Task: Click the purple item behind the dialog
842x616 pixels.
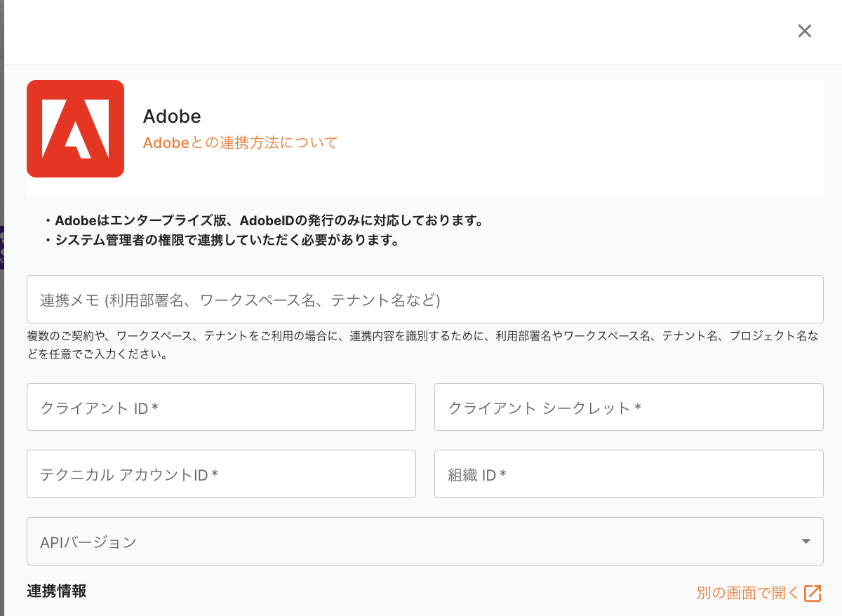Action: [x=2, y=247]
